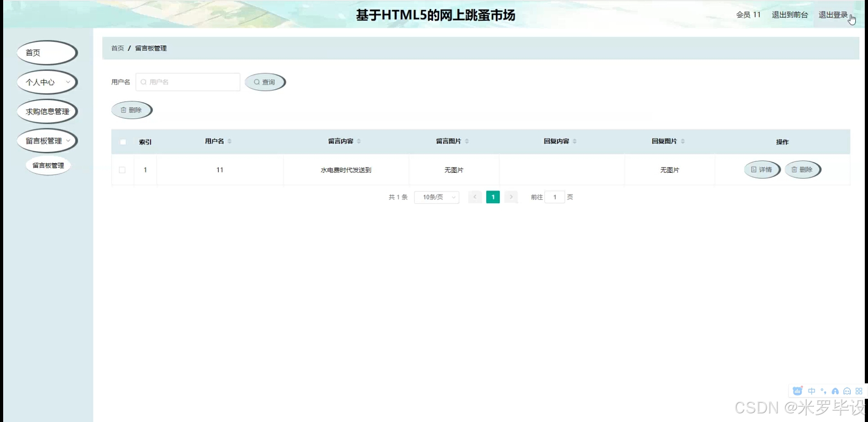This screenshot has height=422, width=868.
Task: Tick the checkbox for row index 1
Action: 122,170
